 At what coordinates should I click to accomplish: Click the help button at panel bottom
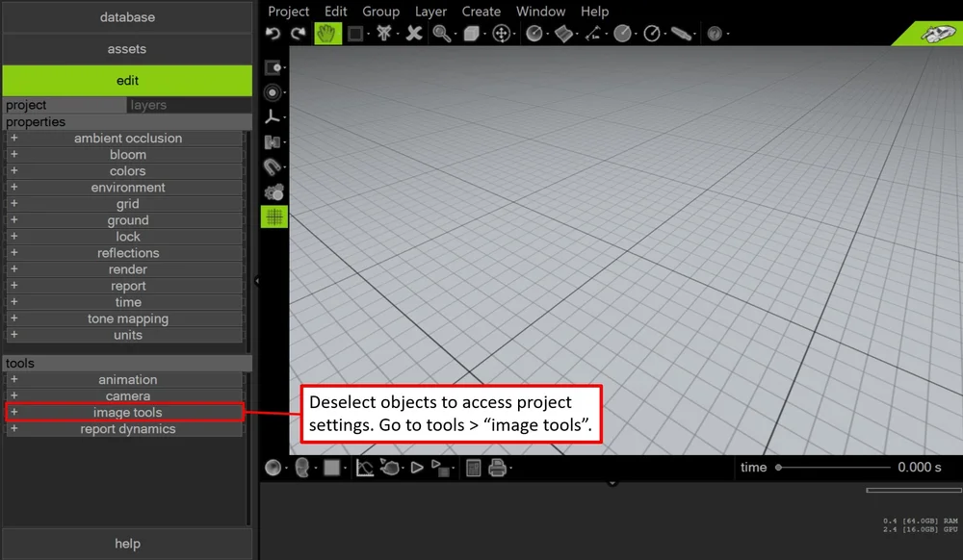[x=127, y=544]
